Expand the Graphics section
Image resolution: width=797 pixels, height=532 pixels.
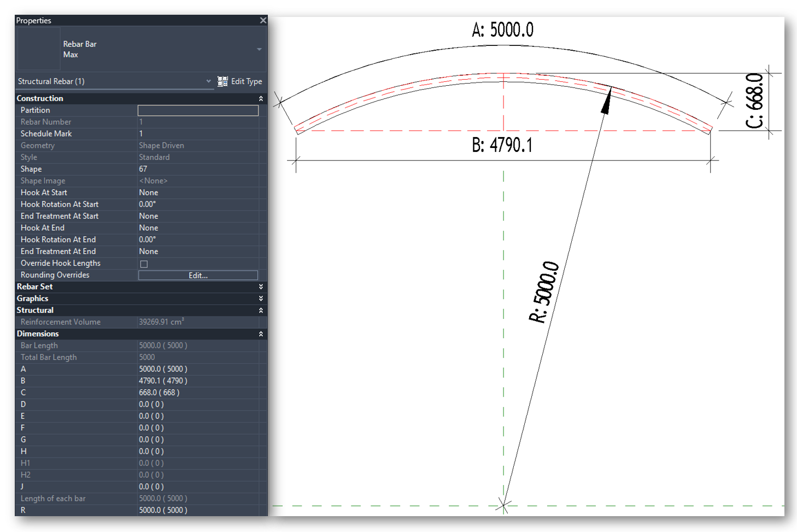[261, 298]
